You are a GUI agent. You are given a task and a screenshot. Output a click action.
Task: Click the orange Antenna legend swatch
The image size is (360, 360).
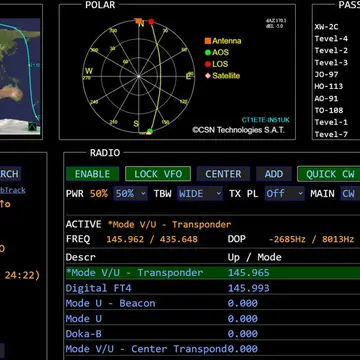pos(208,41)
